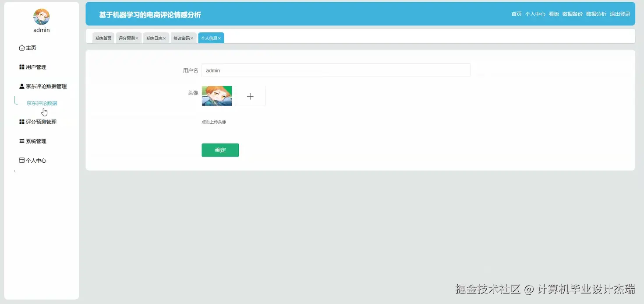Close the 个人信息 tab

tap(220, 38)
